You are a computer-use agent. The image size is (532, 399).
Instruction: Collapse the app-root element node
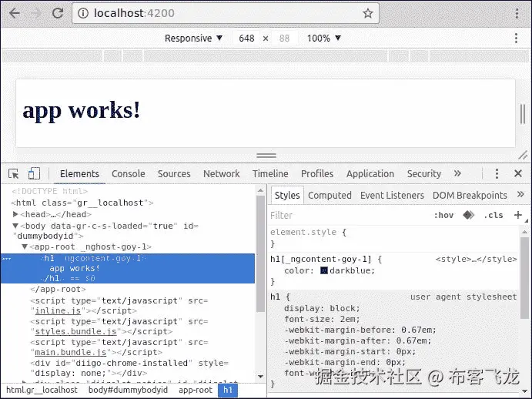[x=25, y=246]
